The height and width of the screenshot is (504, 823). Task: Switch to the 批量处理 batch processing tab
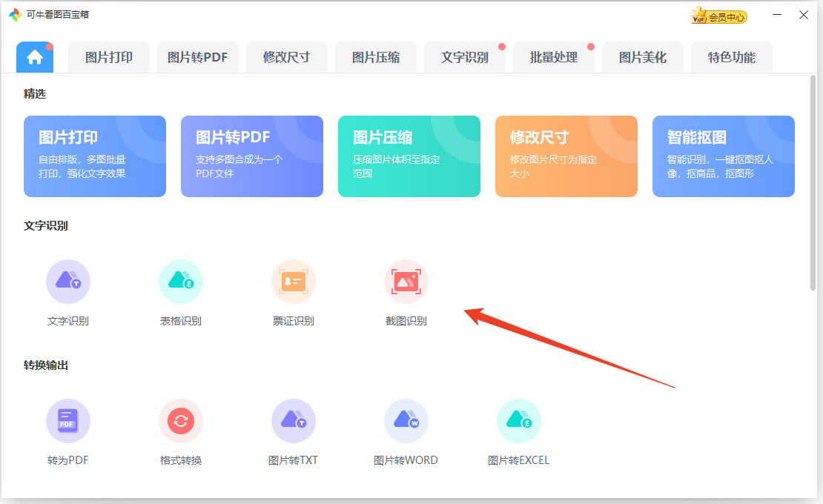[x=554, y=56]
